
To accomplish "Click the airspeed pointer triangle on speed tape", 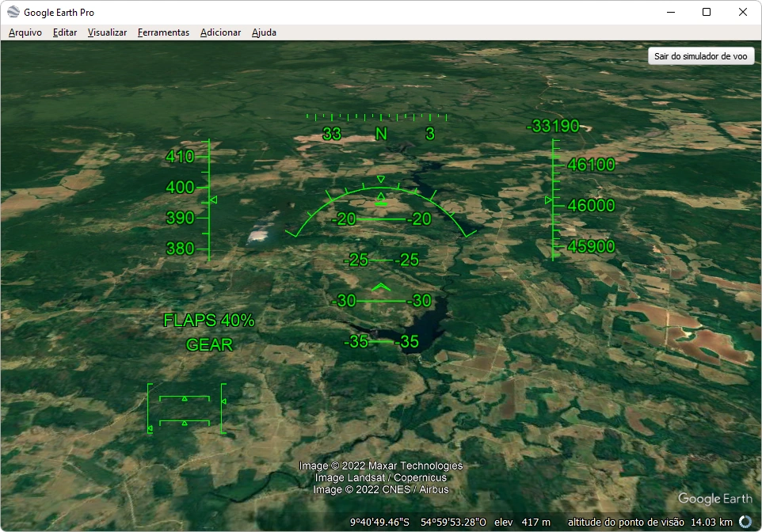I will [213, 201].
